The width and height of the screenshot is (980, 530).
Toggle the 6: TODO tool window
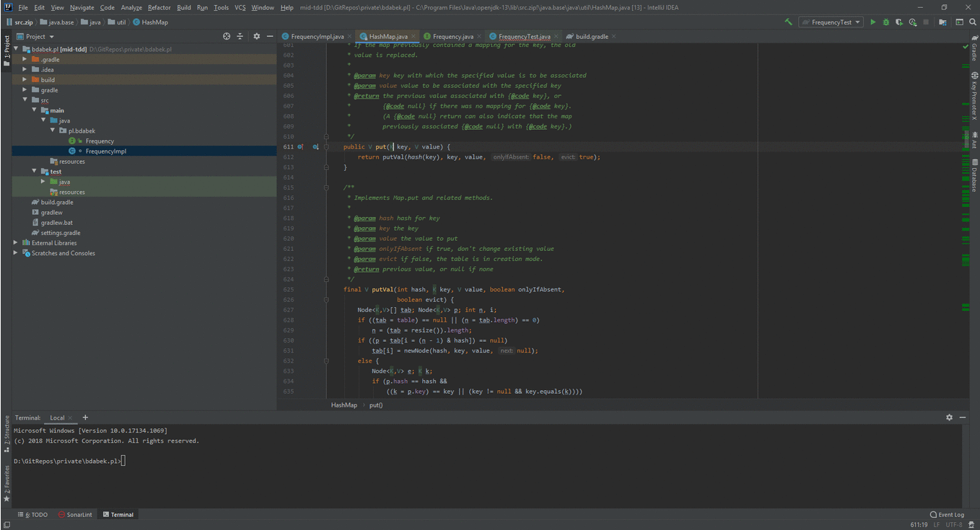click(32, 515)
